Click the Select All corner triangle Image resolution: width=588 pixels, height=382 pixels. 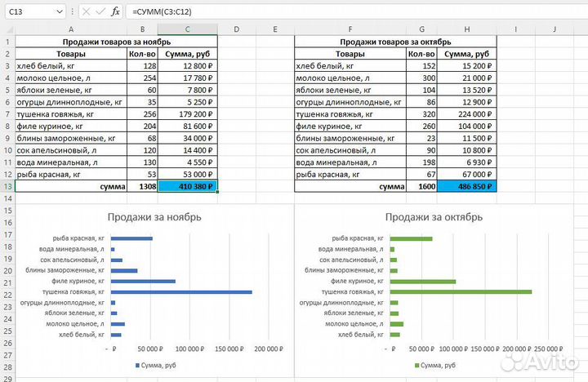[7, 29]
